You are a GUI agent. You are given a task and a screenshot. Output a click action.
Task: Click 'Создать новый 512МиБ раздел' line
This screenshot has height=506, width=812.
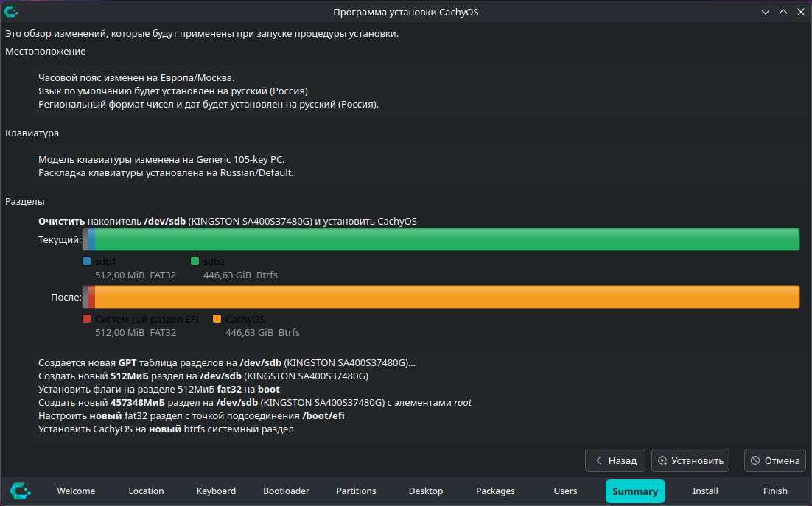(x=203, y=376)
